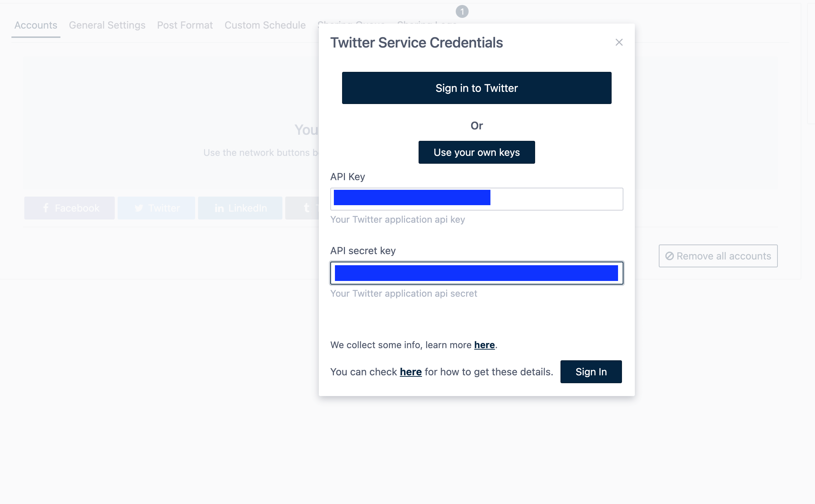Image resolution: width=815 pixels, height=504 pixels.
Task: Select the Custom Schedule tab
Action: tap(265, 25)
